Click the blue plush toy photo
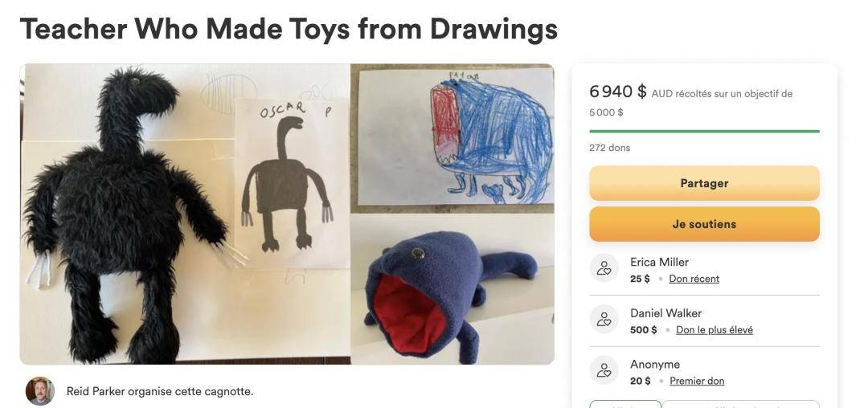This screenshot has height=408, width=868. (452, 288)
